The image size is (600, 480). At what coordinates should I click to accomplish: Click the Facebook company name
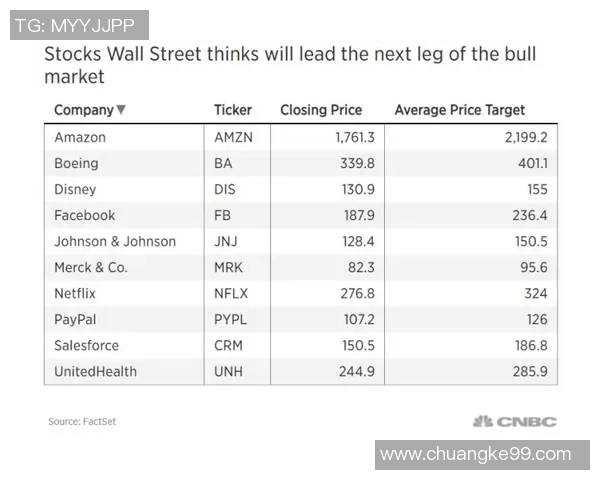tap(84, 215)
